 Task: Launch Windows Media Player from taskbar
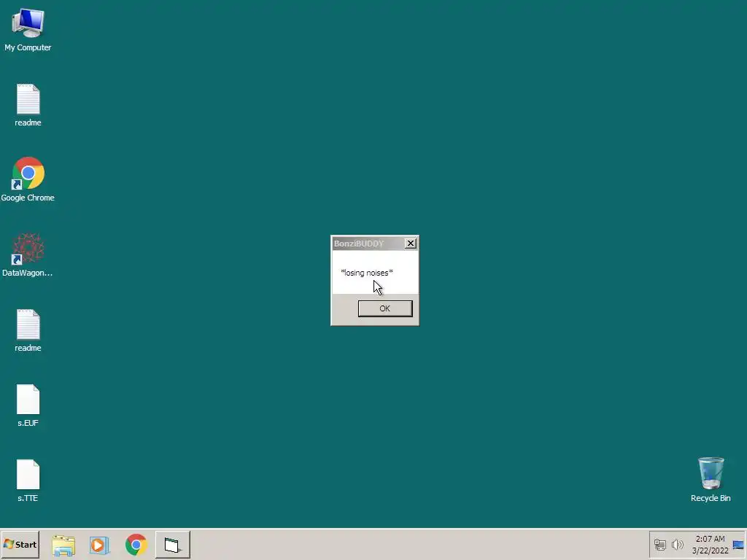tap(99, 545)
